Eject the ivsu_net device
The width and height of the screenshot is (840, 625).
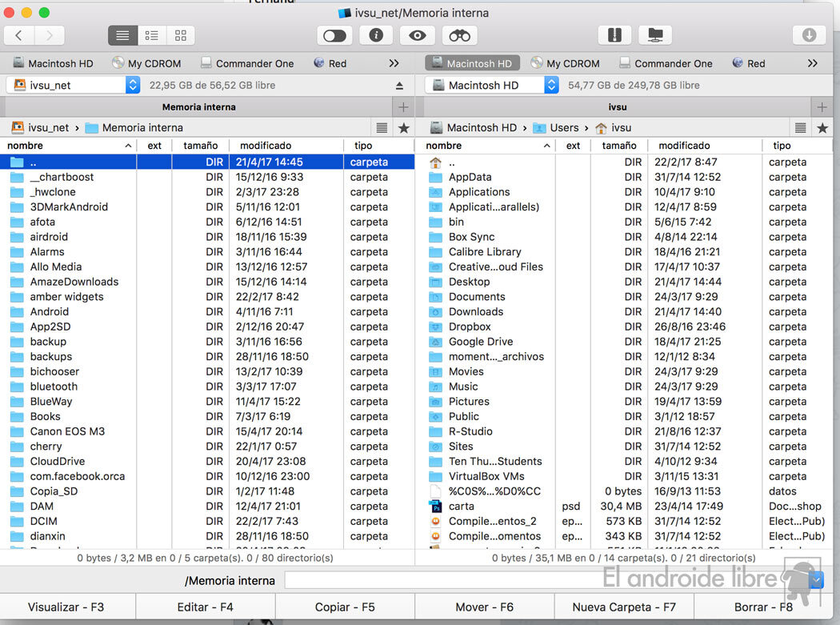399,86
